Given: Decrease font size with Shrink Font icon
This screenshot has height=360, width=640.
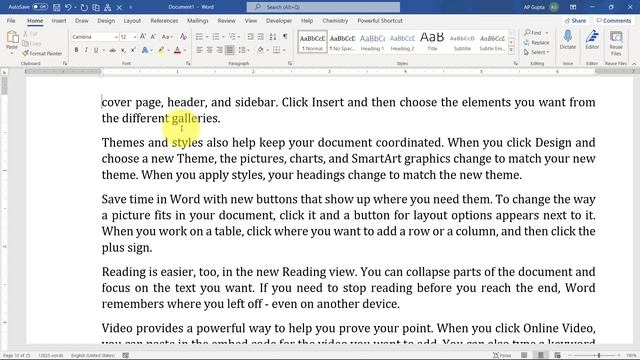Looking at the screenshot, I should pos(153,37).
